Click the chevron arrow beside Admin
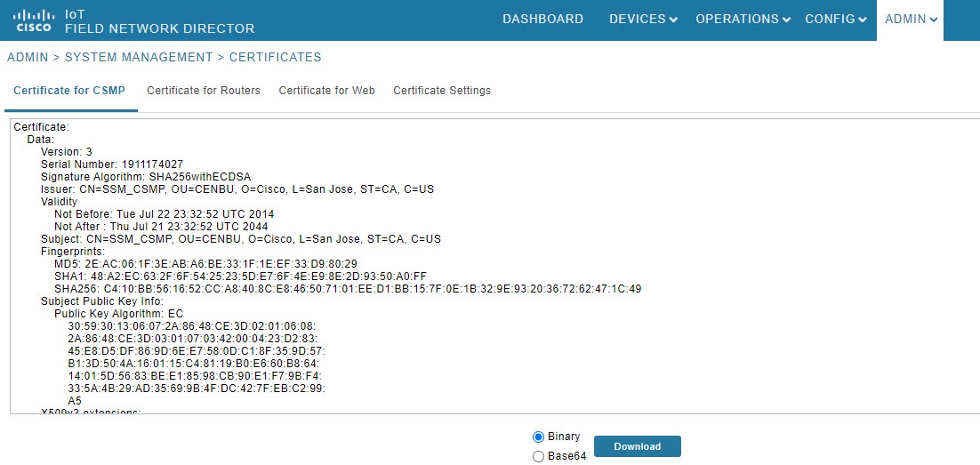Screen dimensions: 980x465 pos(934,20)
